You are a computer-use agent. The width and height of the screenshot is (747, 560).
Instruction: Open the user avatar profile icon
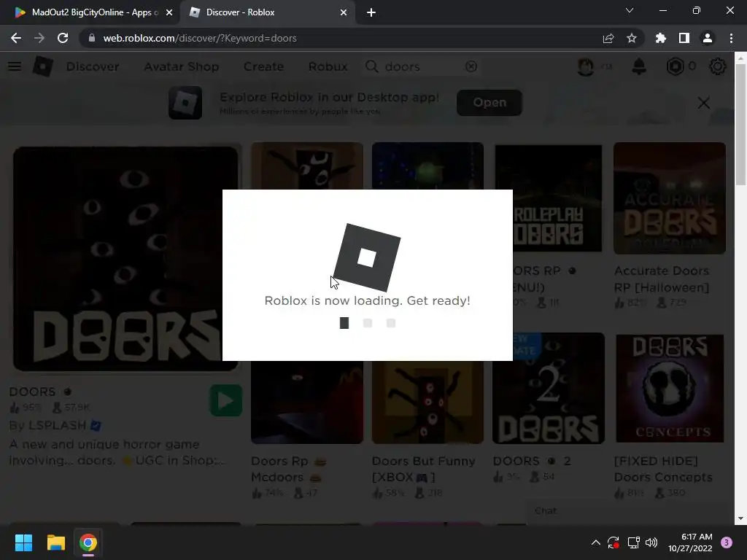pos(586,66)
